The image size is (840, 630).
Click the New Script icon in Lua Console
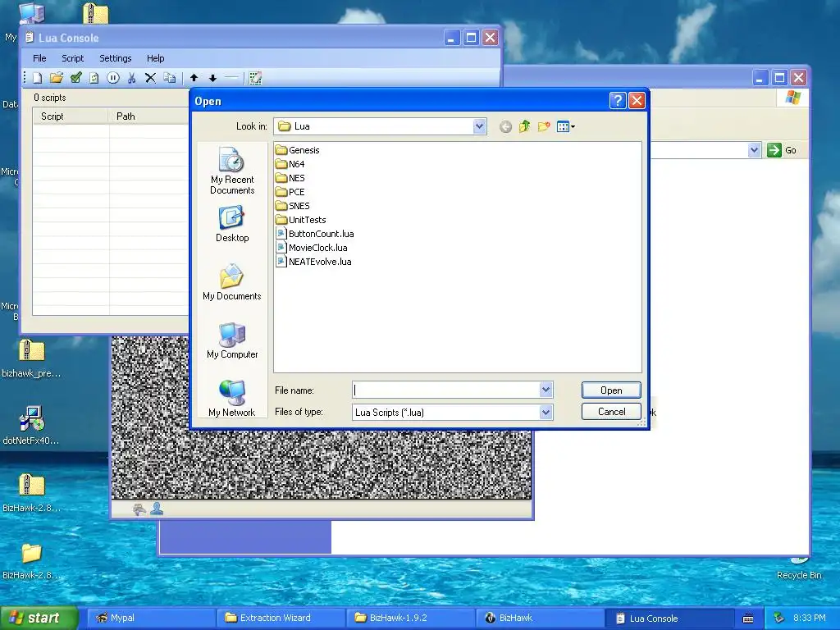[38, 78]
